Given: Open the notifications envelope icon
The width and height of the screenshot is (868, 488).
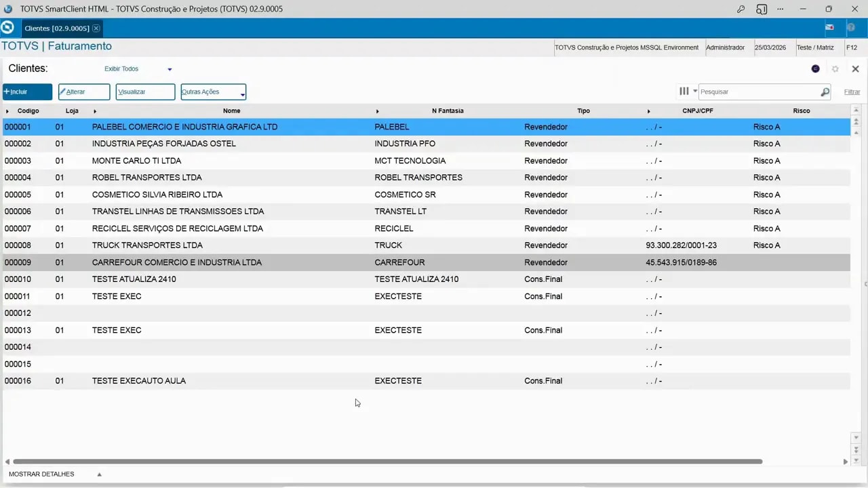Looking at the screenshot, I should point(829,27).
